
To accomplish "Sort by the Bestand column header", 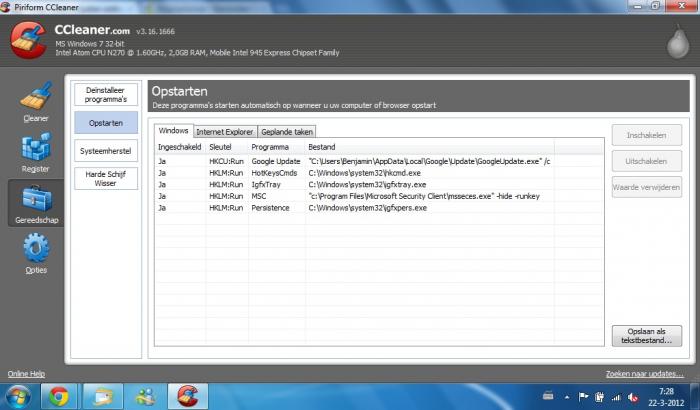I will click(x=429, y=147).
